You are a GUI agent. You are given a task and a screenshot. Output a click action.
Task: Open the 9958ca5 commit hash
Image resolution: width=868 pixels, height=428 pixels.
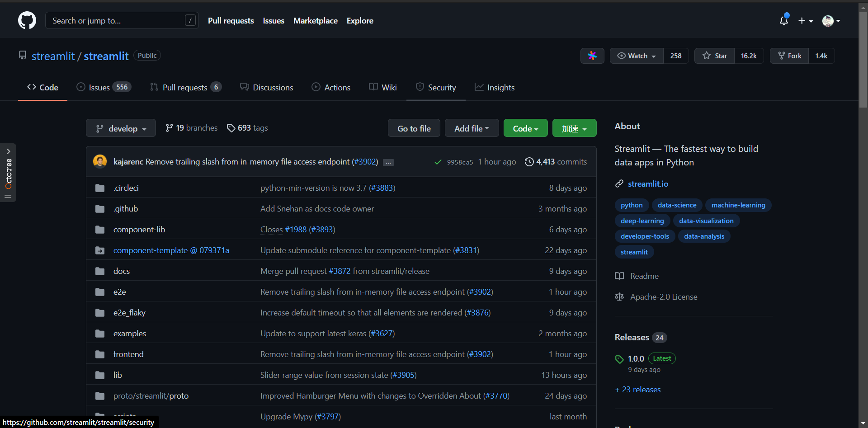pos(460,162)
